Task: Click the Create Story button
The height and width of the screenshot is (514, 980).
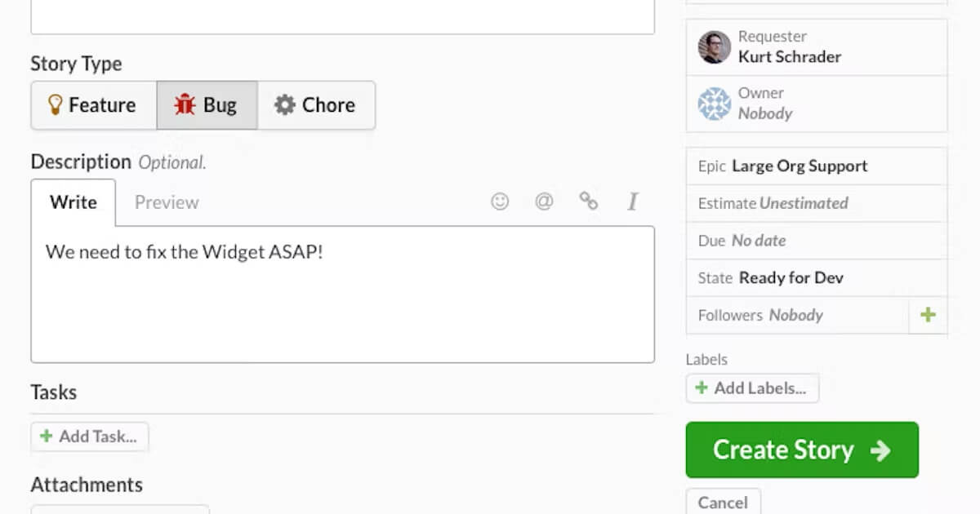Action: pos(801,450)
